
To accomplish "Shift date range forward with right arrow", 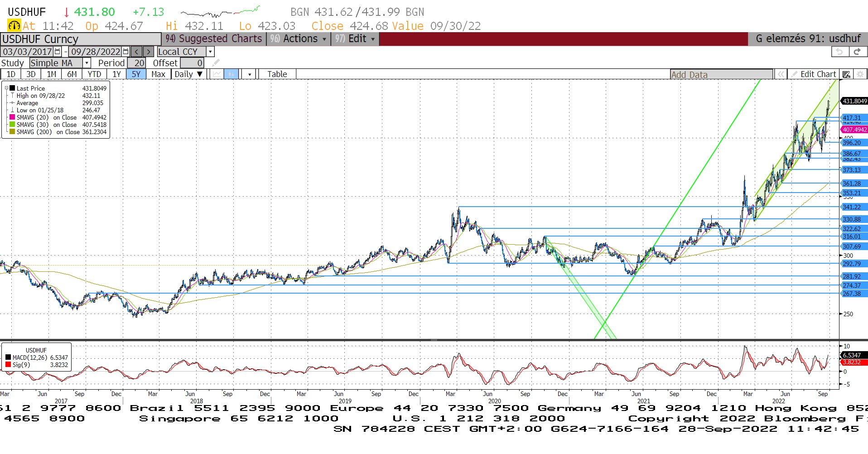I will pos(148,52).
